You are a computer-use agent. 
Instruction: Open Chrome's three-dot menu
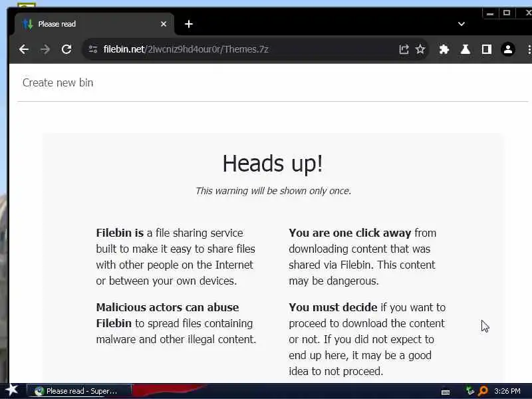[x=529, y=49]
